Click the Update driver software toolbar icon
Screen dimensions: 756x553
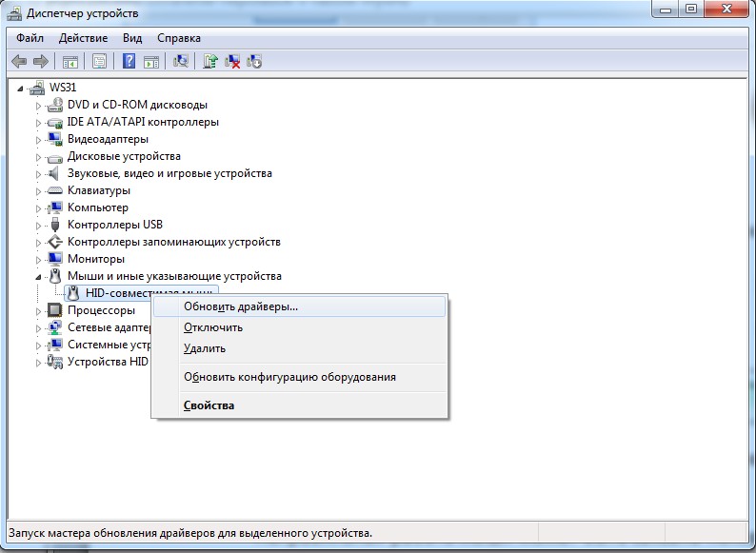[x=210, y=62]
